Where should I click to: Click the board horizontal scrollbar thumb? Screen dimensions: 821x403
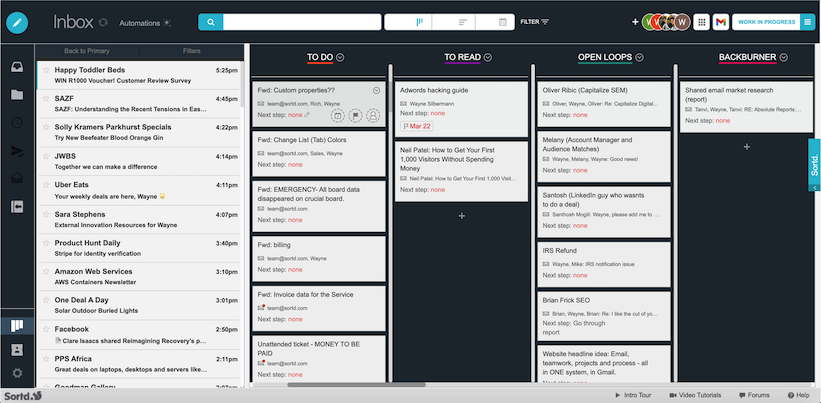coord(356,385)
